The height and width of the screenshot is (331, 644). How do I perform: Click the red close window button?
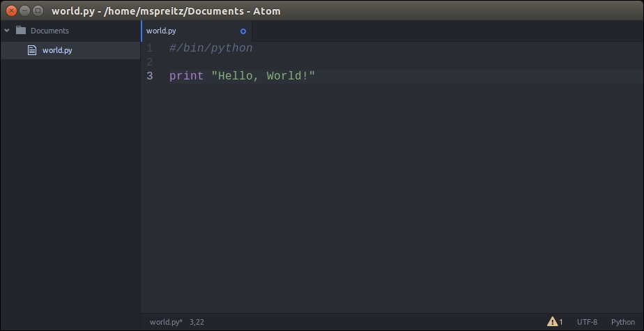coord(11,10)
